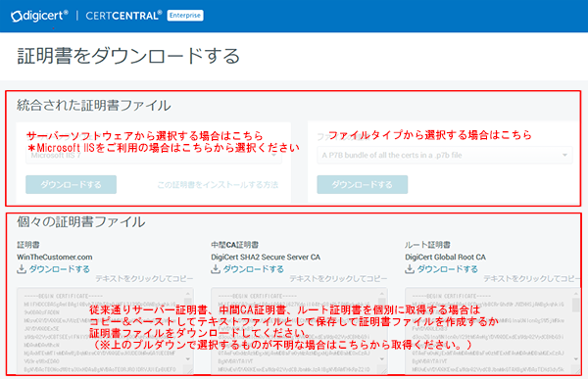Screen dimensions: 588x379
Task: Click the 証明書をダウンロードする page heading
Action: 128,56
